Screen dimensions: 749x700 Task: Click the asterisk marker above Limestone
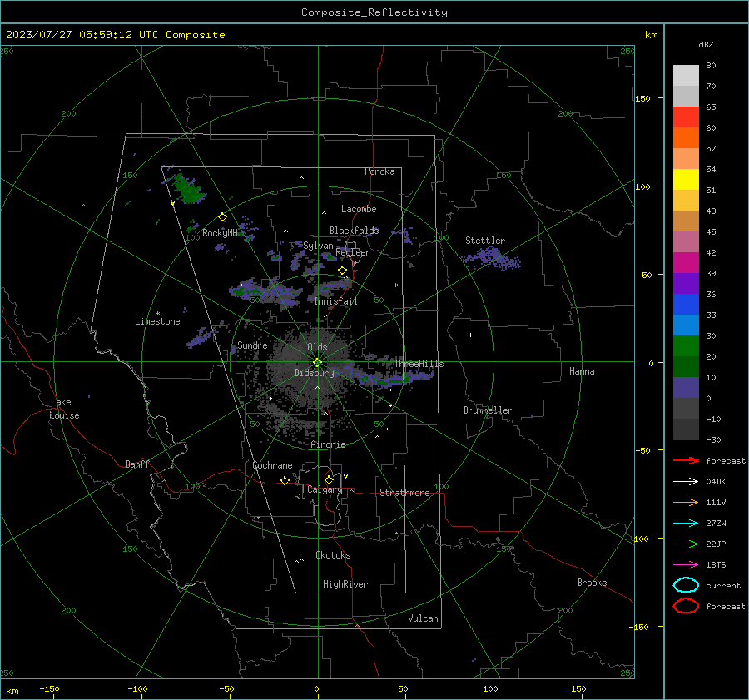pyautogui.click(x=157, y=314)
